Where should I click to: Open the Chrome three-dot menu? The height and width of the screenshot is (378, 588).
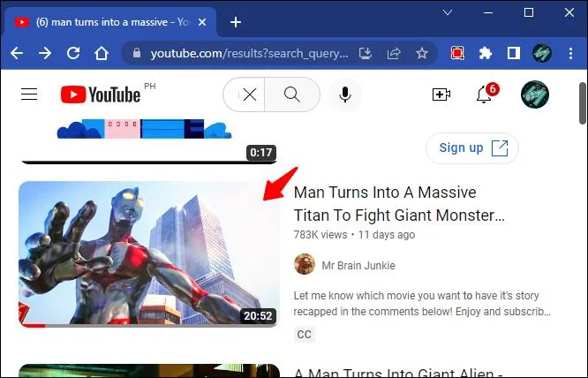point(570,53)
